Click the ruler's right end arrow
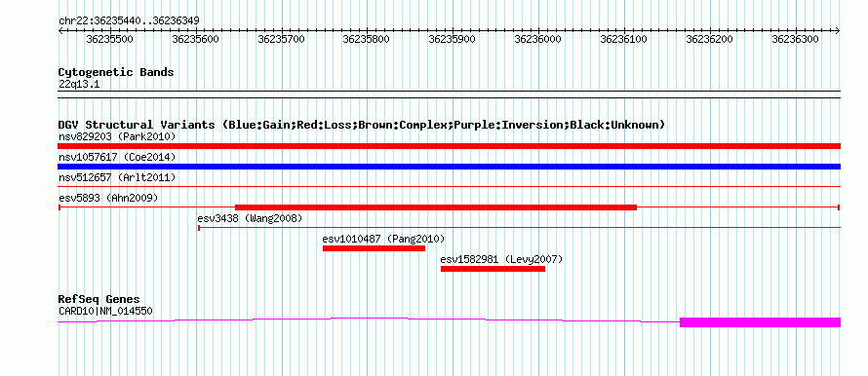Image resolution: width=868 pixels, height=376 pixels. (x=838, y=31)
